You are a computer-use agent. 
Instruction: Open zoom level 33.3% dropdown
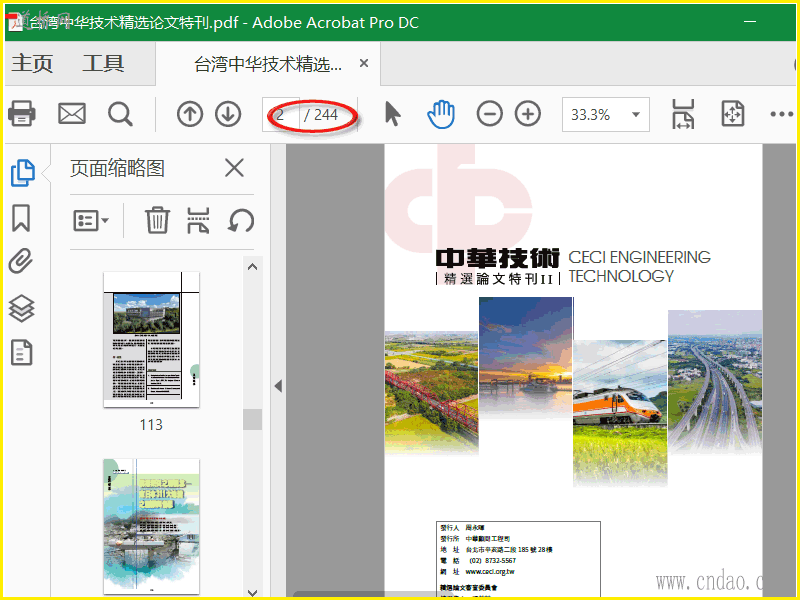[x=606, y=114]
